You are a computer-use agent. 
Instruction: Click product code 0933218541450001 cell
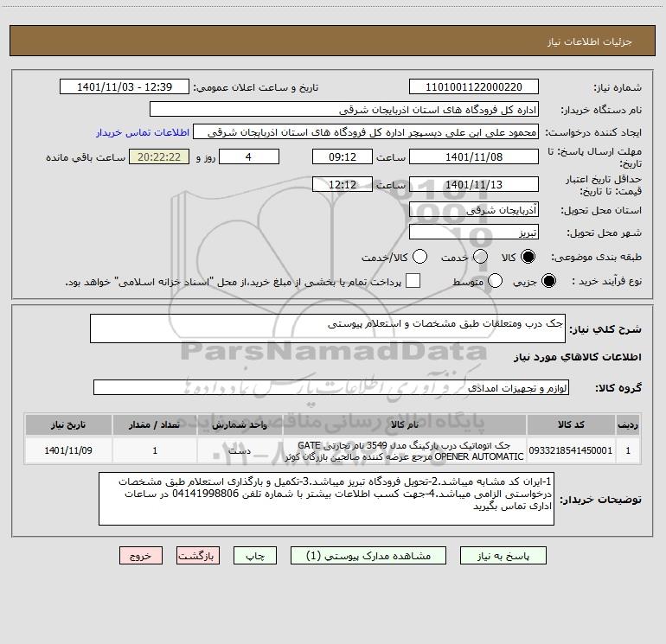pyautogui.click(x=571, y=450)
